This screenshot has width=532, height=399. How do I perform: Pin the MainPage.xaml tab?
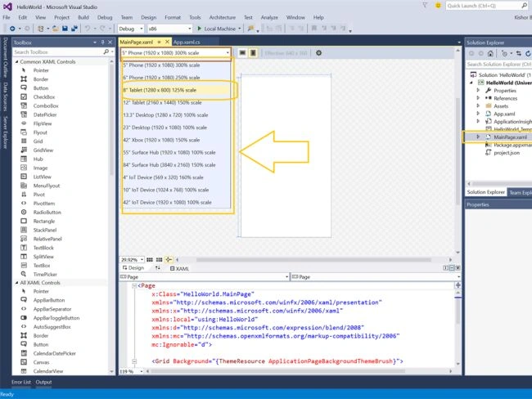pyautogui.click(x=159, y=42)
